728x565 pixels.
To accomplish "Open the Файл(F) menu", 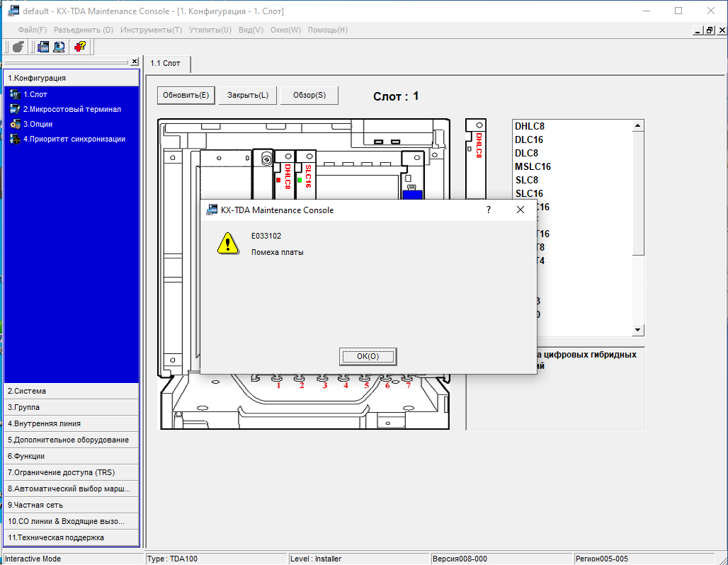I will [x=33, y=30].
